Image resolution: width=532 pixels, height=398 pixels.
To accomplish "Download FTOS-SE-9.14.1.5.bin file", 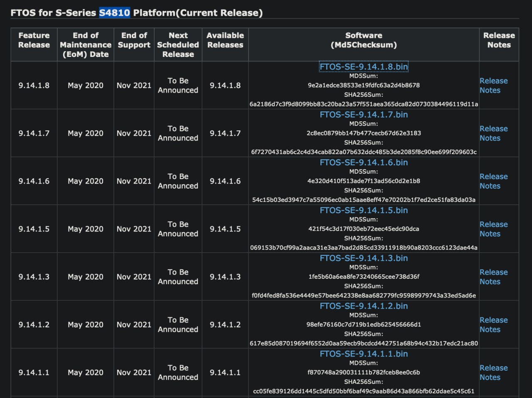I will [364, 210].
